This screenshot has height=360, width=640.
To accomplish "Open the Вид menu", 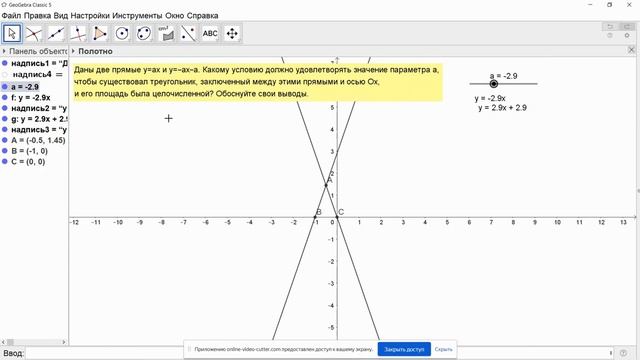I will tap(61, 16).
